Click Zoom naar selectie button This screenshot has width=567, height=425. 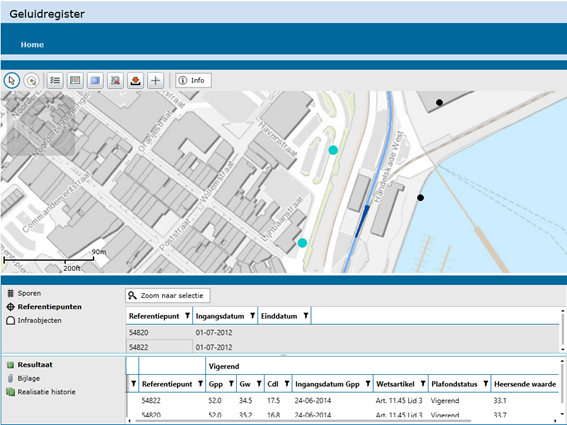(168, 296)
